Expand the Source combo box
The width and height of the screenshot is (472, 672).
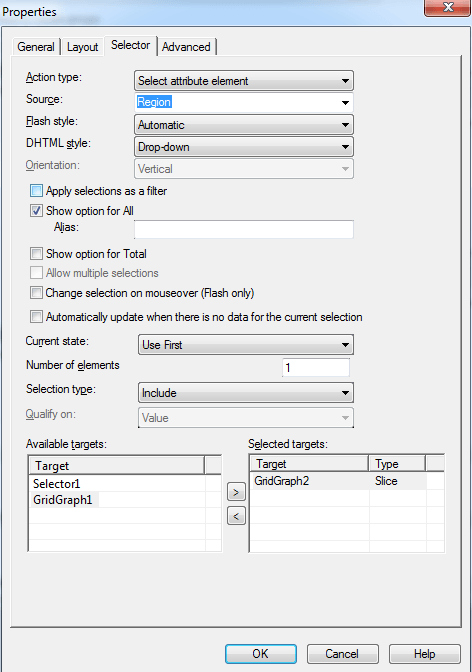click(244, 102)
